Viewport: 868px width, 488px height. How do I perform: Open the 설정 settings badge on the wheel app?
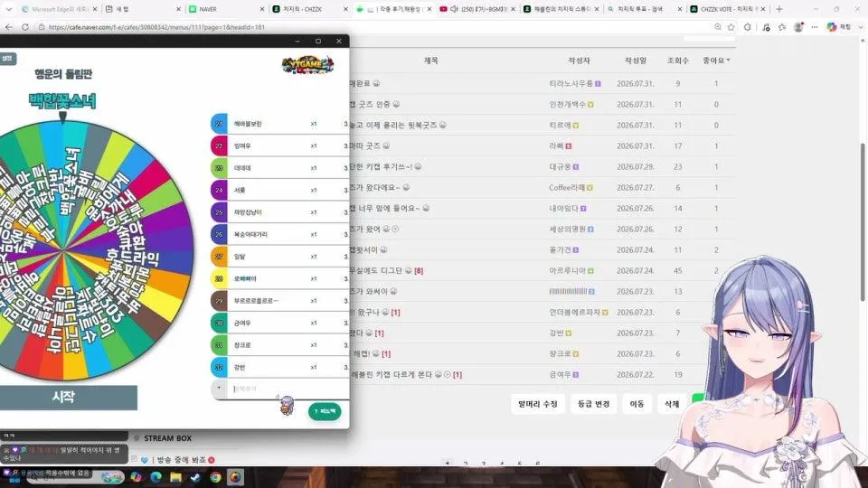pyautogui.click(x=7, y=59)
